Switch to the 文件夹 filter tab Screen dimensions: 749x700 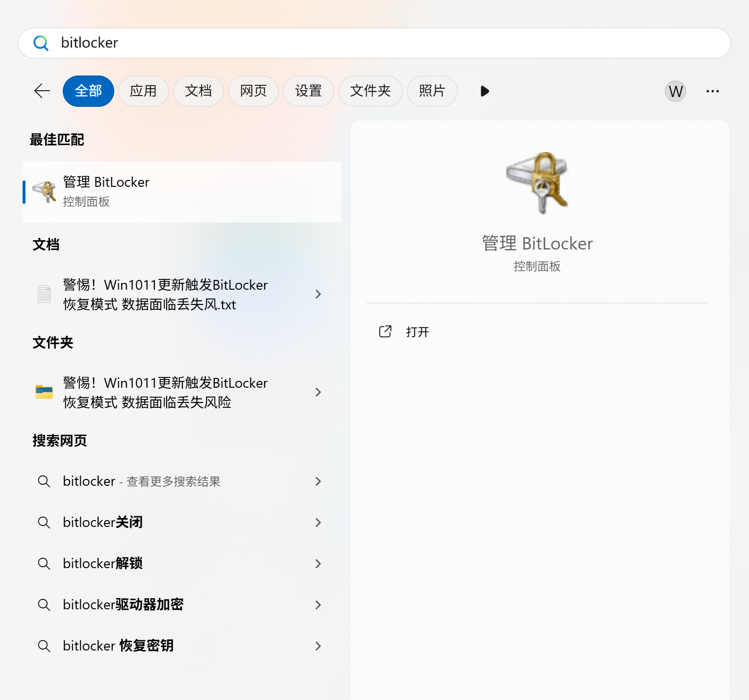tap(371, 91)
